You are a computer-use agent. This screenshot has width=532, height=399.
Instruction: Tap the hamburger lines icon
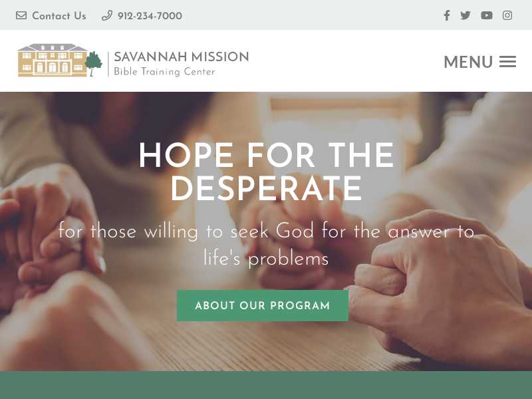point(507,62)
